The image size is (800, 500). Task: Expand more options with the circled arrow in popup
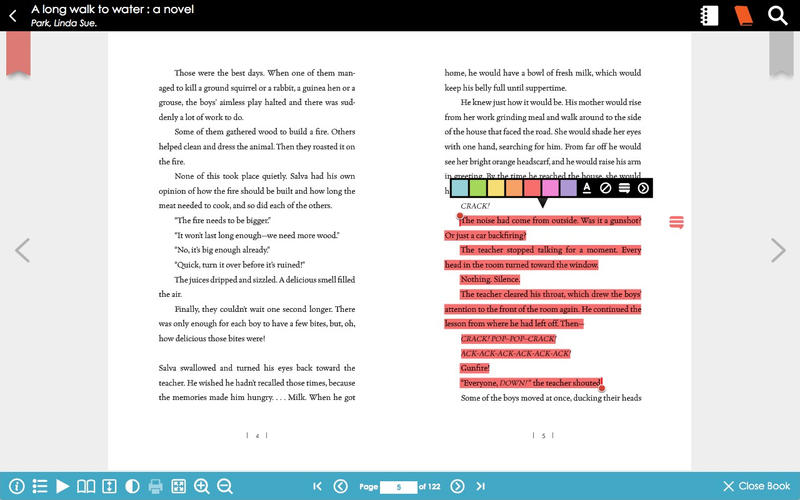[643, 188]
